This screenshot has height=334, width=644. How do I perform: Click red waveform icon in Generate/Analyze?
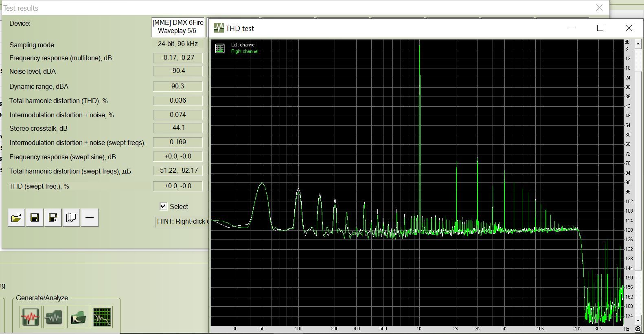(31, 317)
